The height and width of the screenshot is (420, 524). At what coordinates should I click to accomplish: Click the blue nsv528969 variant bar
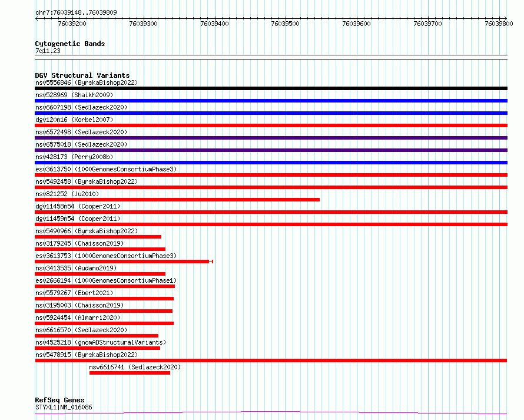[x=271, y=101]
